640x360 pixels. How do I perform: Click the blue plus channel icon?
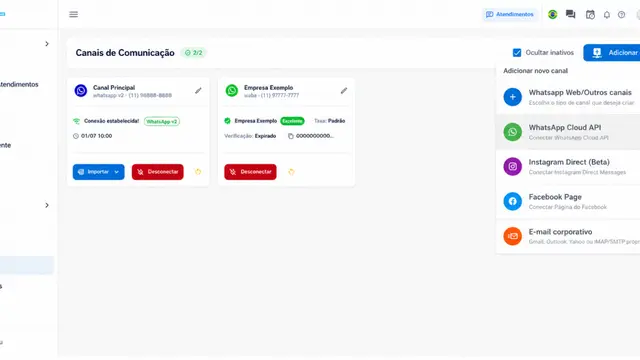[513, 97]
